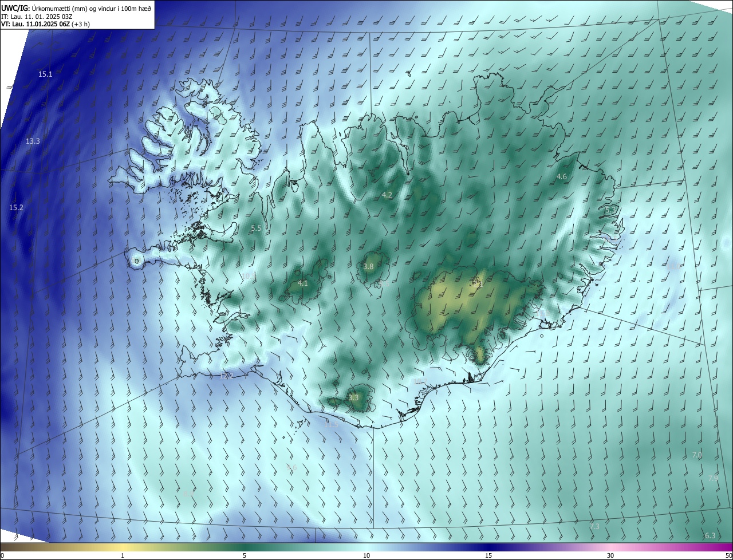Click the 7.3 value label

[594, 526]
